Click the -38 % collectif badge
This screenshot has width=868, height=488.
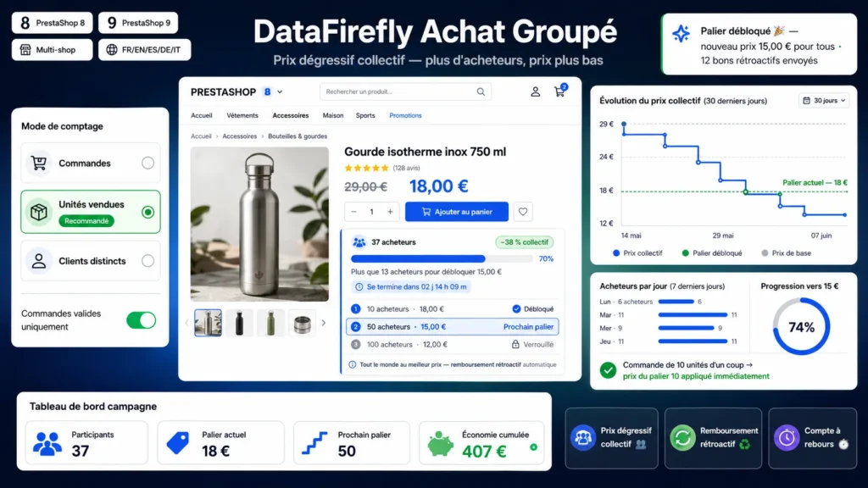[x=524, y=242]
